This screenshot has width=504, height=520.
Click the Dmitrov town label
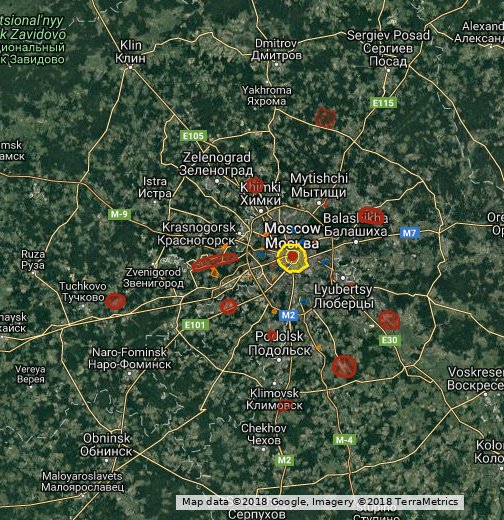276,49
